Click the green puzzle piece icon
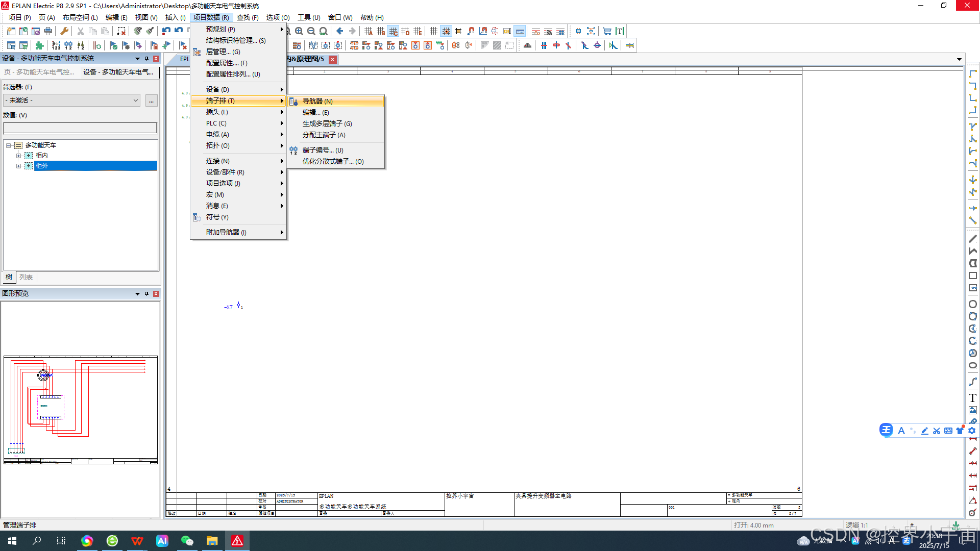 (40, 45)
